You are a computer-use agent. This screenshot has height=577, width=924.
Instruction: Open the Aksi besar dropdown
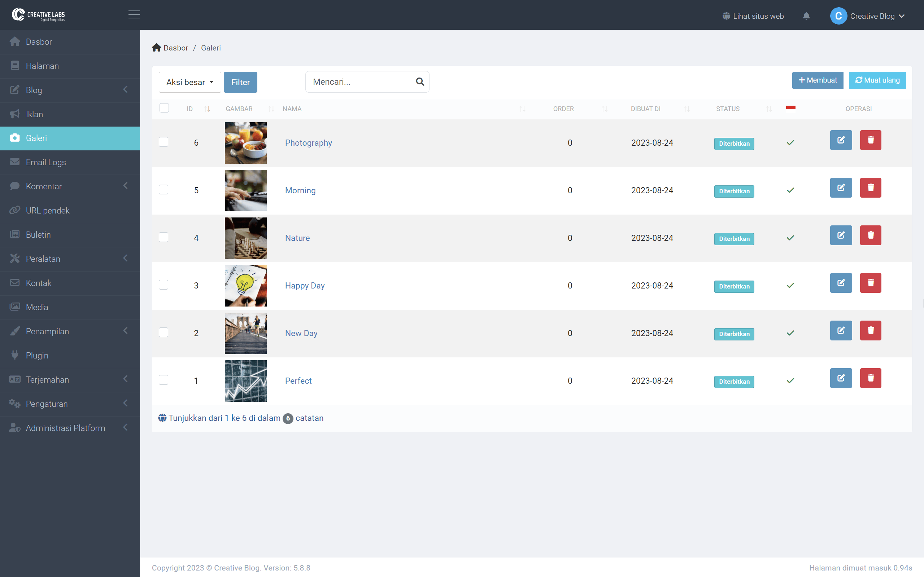[x=189, y=82]
